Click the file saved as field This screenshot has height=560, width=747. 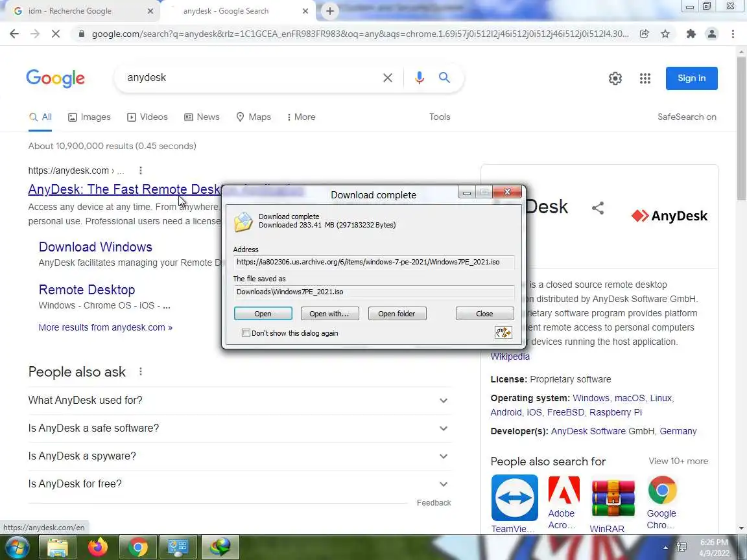click(373, 292)
